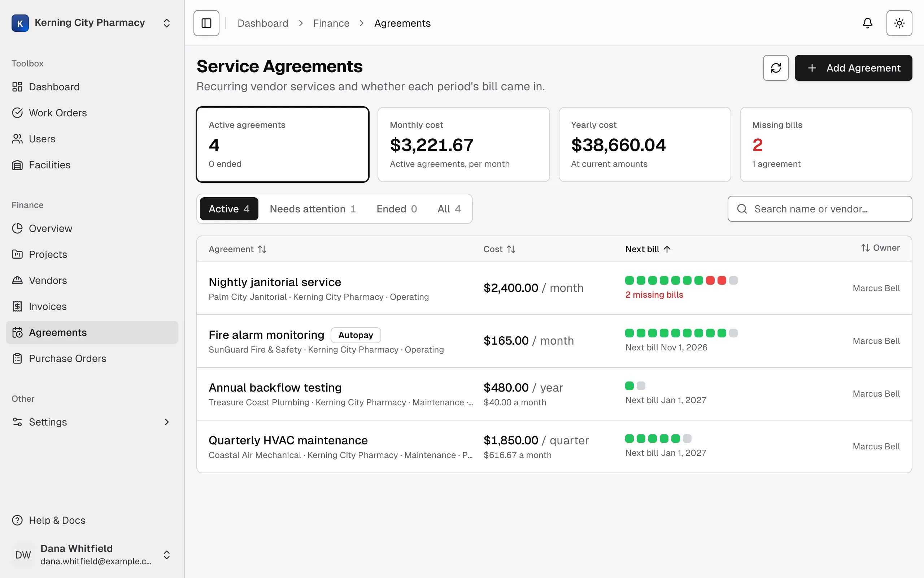Open the Kerning City Pharmacy workspace switcher

click(92, 23)
